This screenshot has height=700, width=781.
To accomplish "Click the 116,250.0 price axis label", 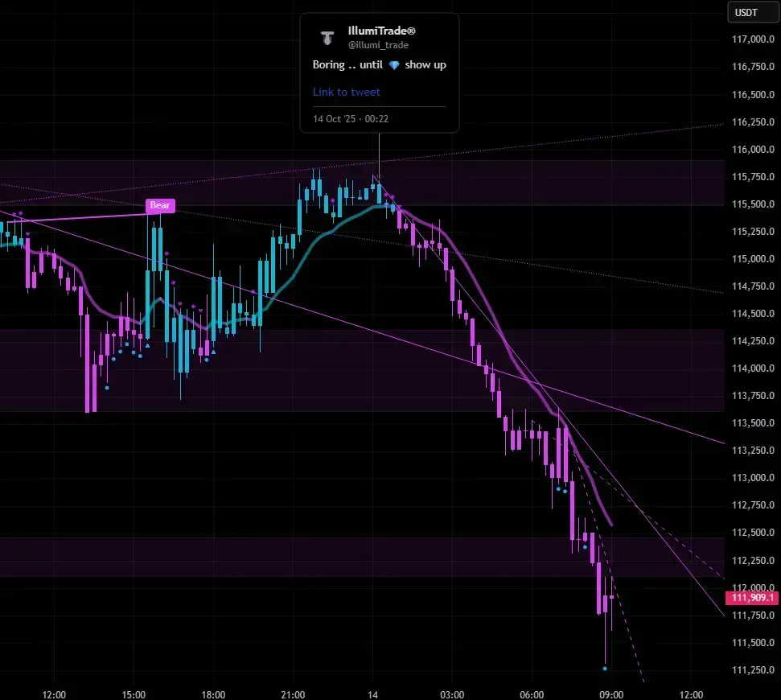I will 753,122.
